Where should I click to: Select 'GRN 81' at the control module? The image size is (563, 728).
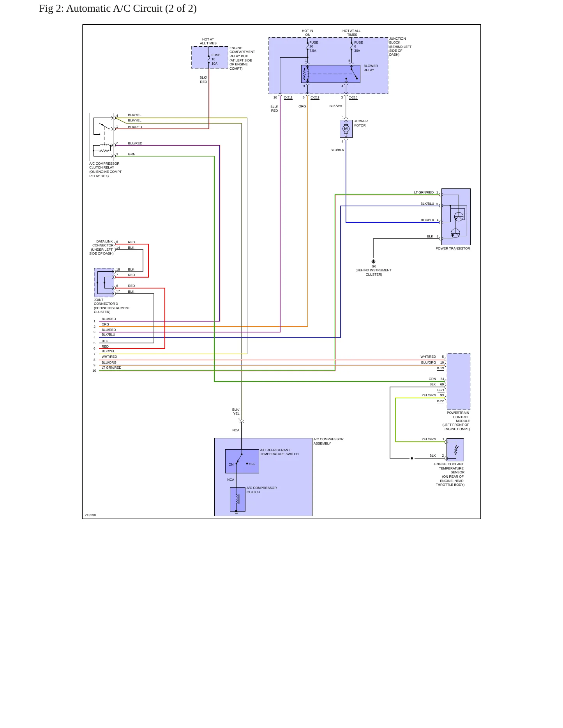[437, 379]
